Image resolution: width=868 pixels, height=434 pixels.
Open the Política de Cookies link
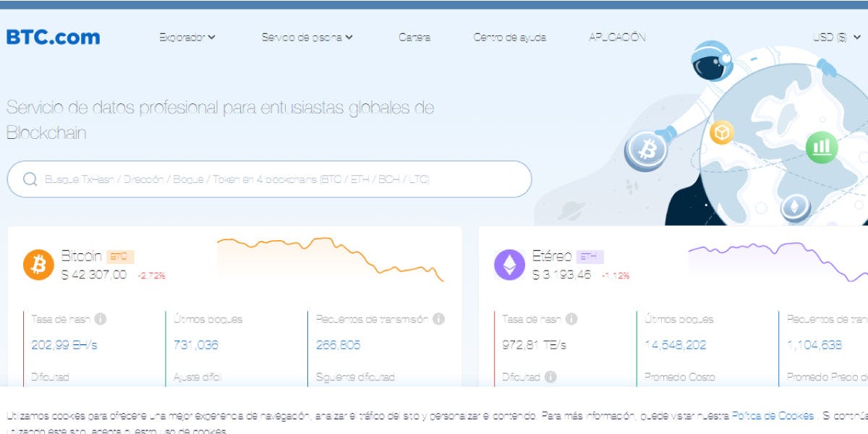coord(773,416)
